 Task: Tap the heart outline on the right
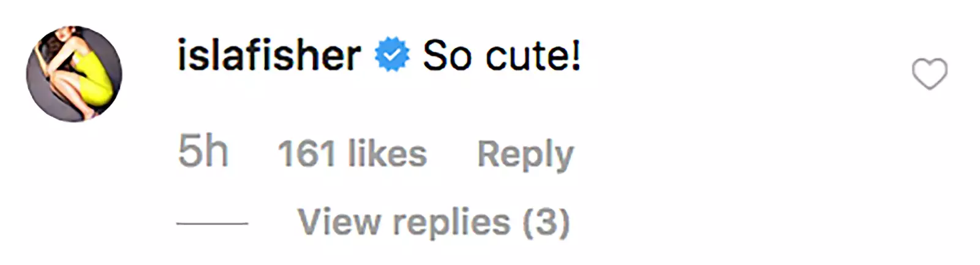(x=929, y=74)
